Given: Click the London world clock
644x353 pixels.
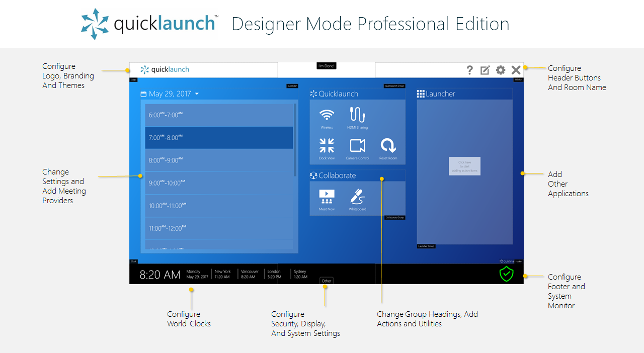Looking at the screenshot, I should tap(274, 274).
